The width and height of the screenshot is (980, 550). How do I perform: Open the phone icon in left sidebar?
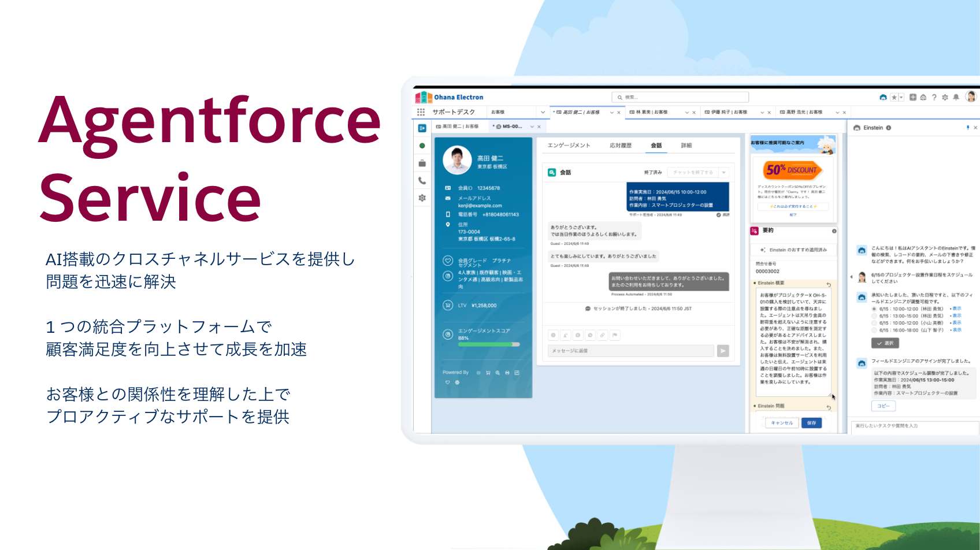422,180
